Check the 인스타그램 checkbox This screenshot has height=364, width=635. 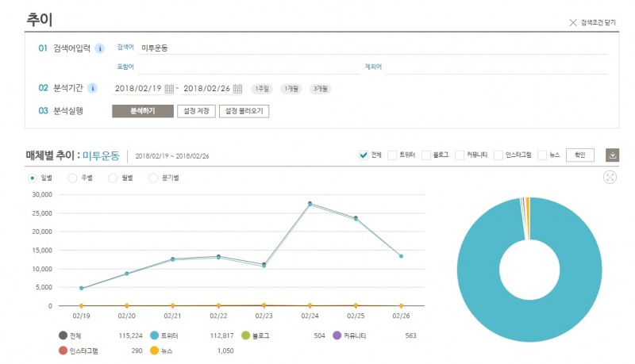click(498, 155)
